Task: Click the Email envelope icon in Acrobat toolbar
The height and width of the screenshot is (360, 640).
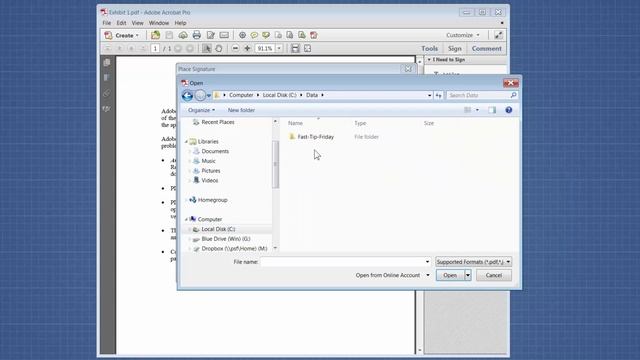Action: click(224, 35)
